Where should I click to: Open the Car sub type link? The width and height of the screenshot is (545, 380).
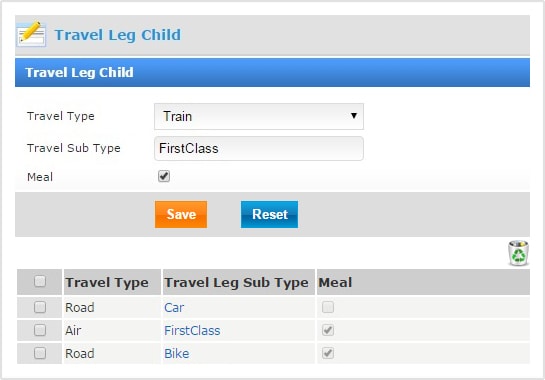(x=174, y=308)
